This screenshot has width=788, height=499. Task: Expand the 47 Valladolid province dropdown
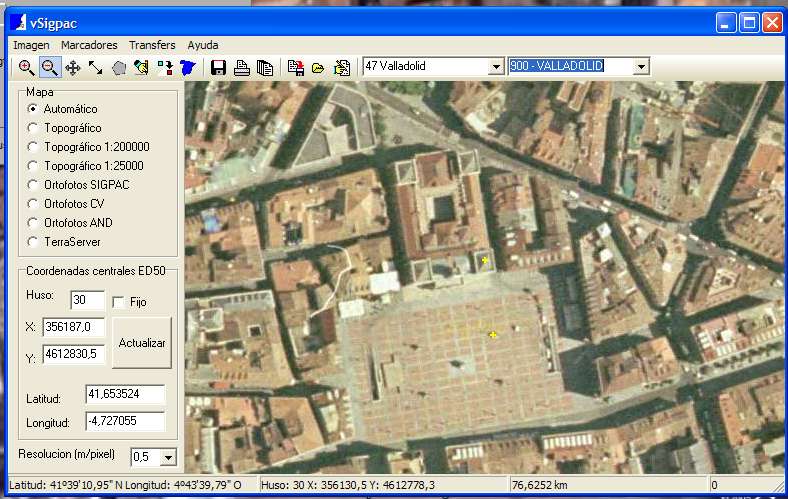pos(495,67)
